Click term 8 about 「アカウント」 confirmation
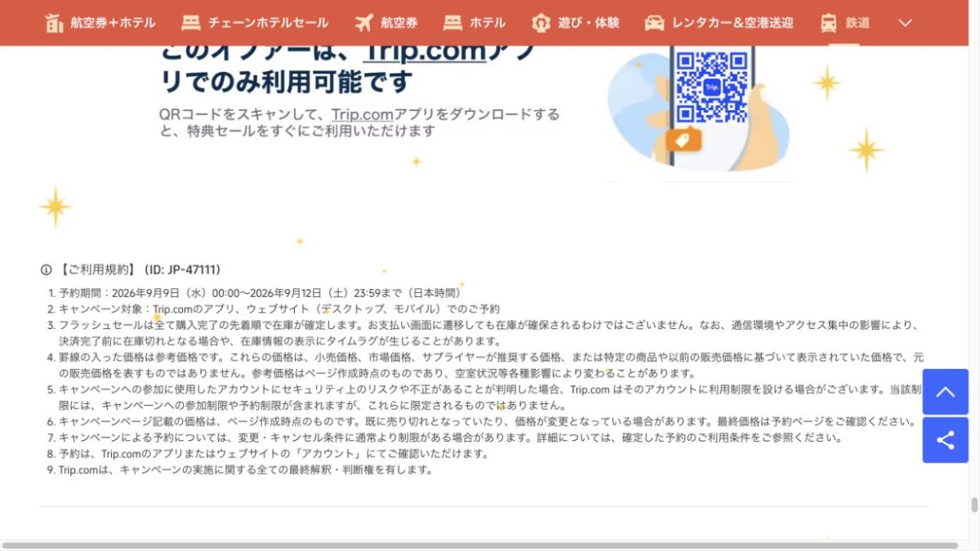 click(274, 454)
